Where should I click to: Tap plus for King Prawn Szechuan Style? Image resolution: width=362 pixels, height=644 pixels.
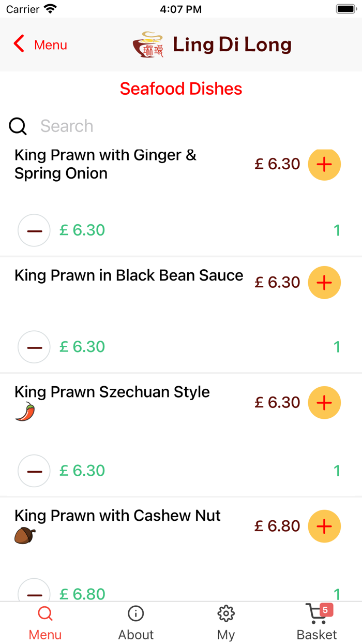click(x=324, y=403)
